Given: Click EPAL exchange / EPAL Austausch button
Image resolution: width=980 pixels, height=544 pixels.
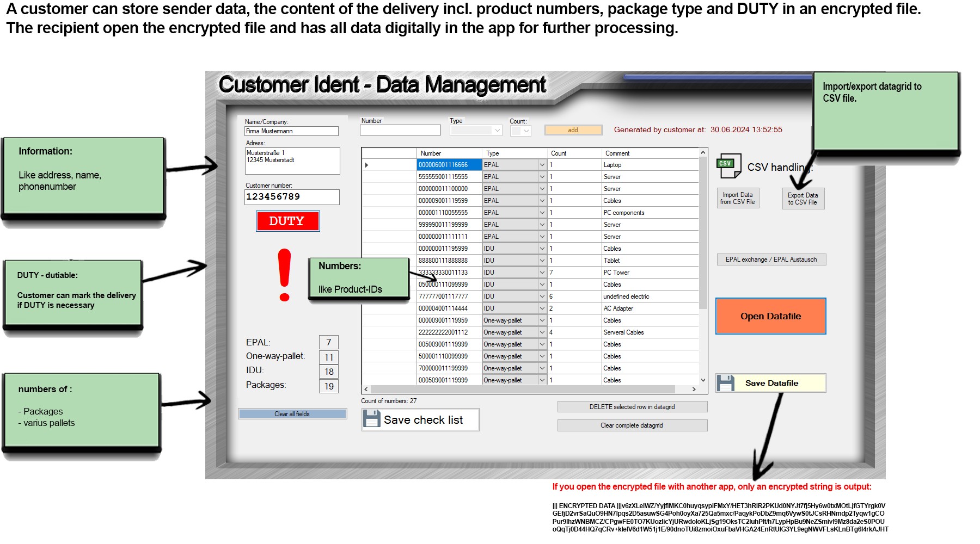Looking at the screenshot, I should click(771, 259).
